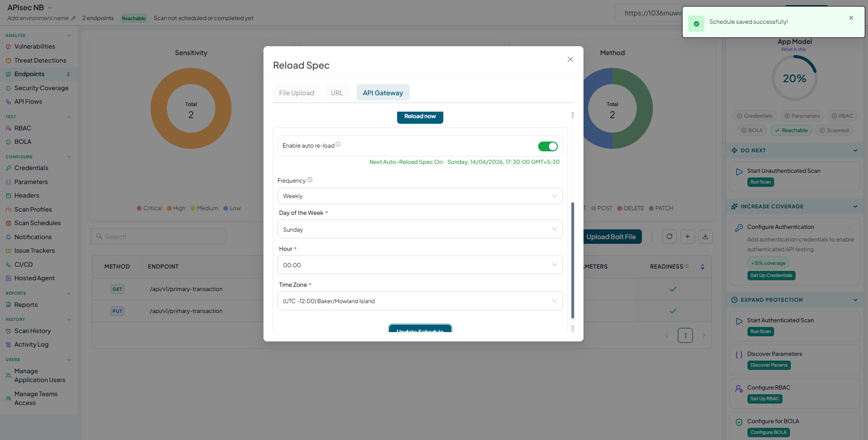Click Discover Params button
The height and width of the screenshot is (440, 868).
[769, 365]
